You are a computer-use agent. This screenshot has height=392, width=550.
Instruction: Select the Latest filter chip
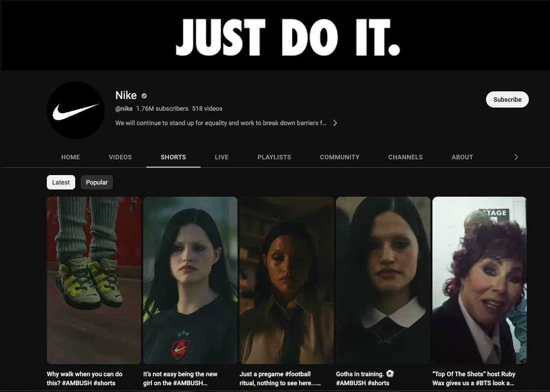pos(61,182)
